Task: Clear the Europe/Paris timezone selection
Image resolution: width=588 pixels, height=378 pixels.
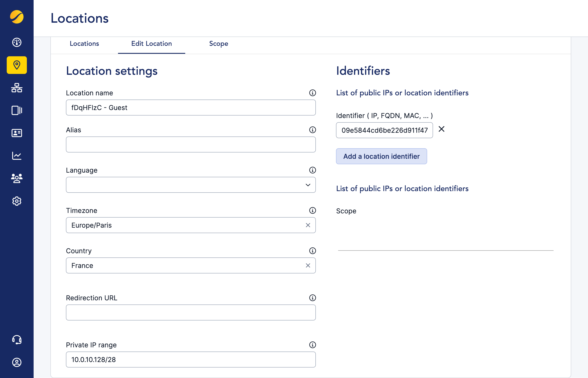Action: tap(308, 225)
